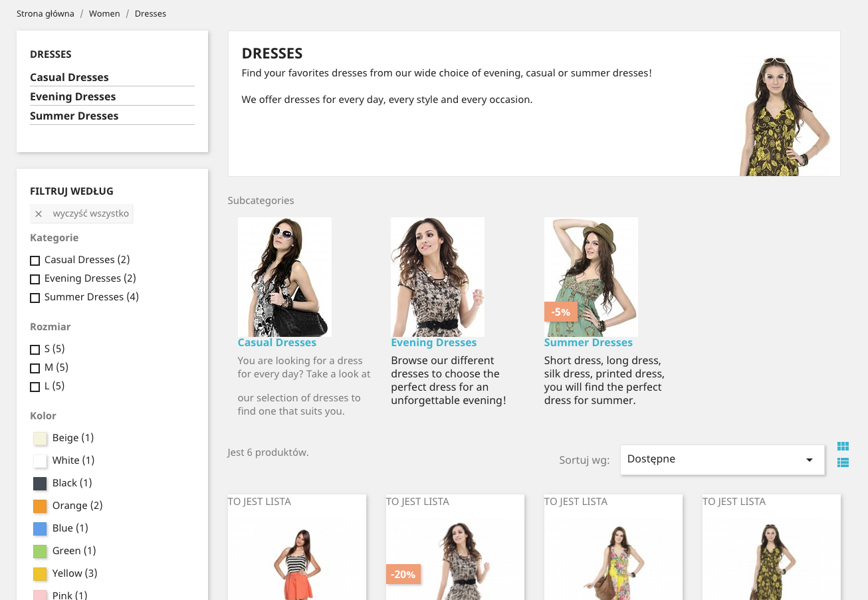Select the Black color swatch
This screenshot has width=868, height=600.
tap(40, 484)
